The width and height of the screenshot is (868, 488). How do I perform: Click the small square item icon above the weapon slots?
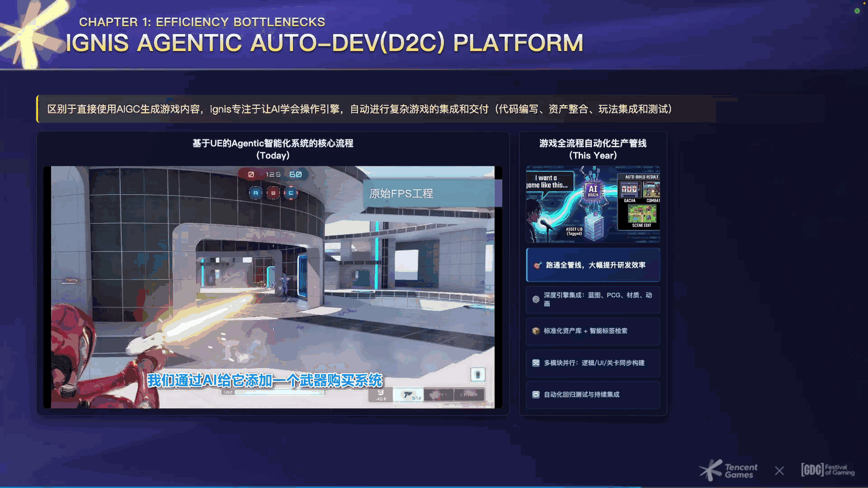coord(477,375)
